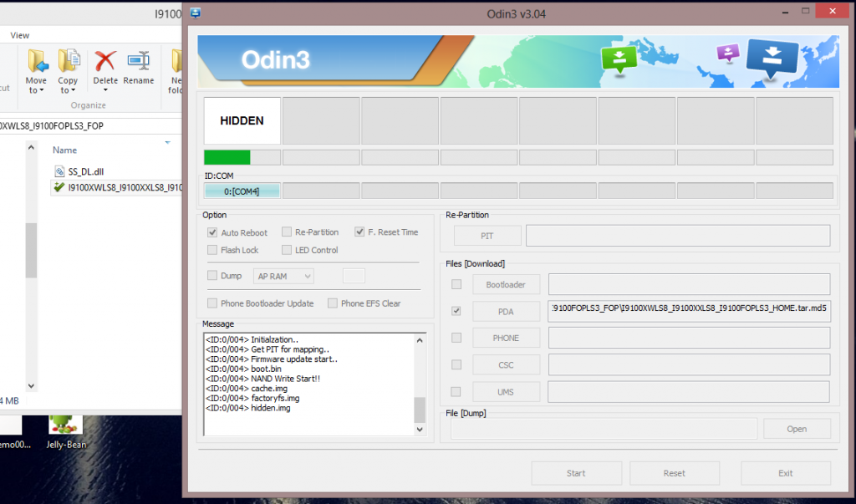This screenshot has width=856, height=504.
Task: Click the green download arrow on the map banner
Action: pos(619,60)
